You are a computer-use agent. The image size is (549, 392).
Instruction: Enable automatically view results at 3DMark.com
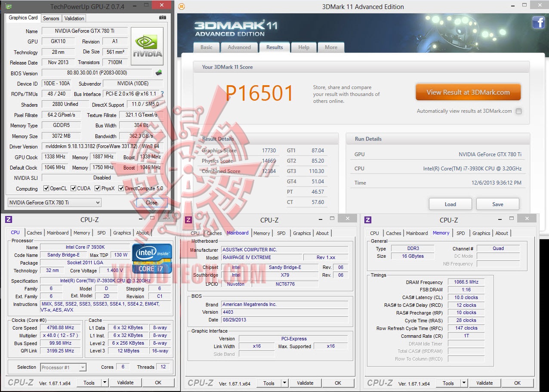[x=518, y=111]
